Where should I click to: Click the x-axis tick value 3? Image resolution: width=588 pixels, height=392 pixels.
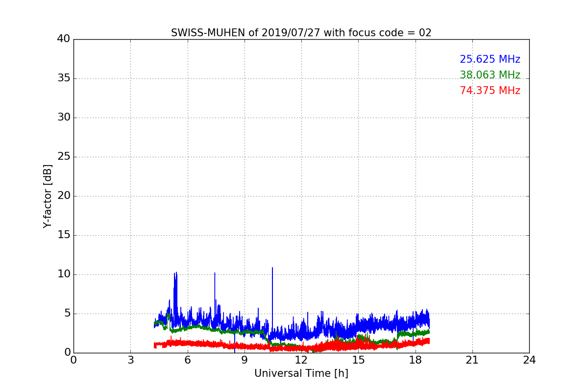point(130,360)
